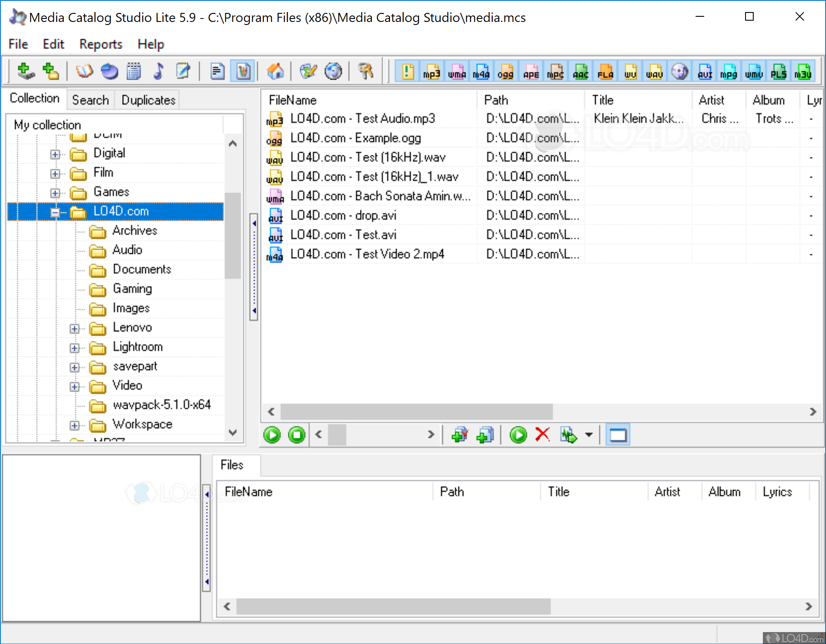Screen dimensions: 826x644
Task: Expand the Lenovo folder in the tree
Action: point(74,328)
